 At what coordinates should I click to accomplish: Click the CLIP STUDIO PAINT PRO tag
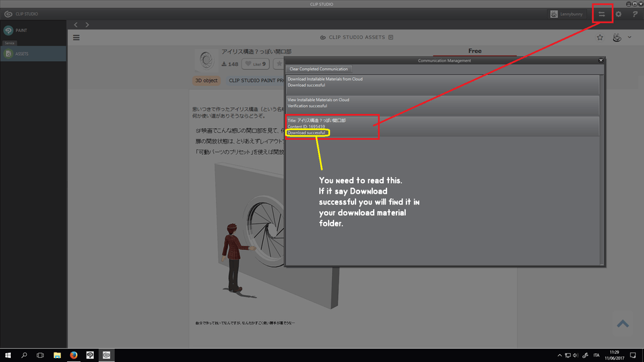coord(256,80)
